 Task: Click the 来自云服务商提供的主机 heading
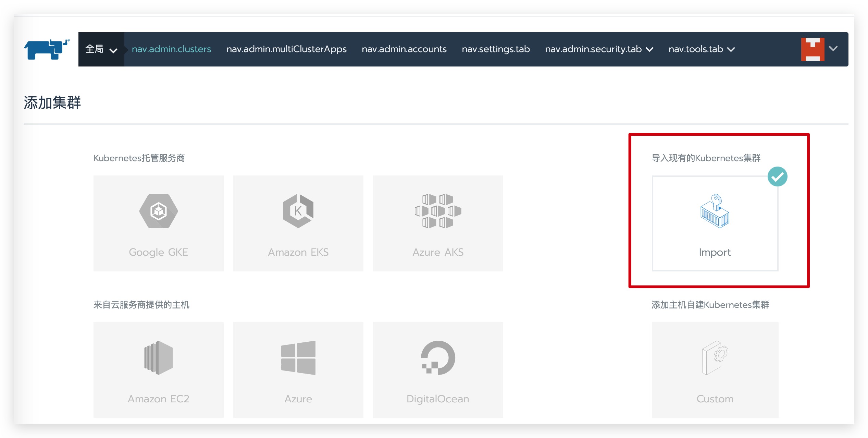[x=141, y=305]
